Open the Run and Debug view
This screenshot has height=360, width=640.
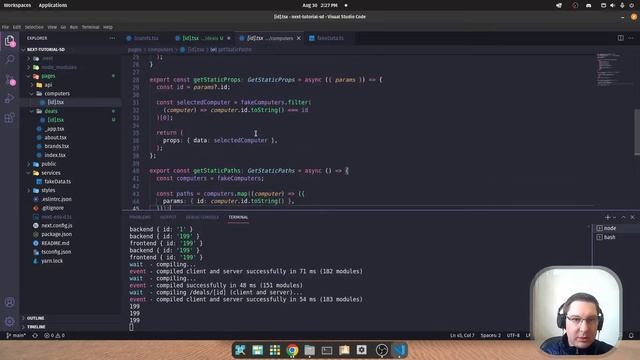pos(9,98)
